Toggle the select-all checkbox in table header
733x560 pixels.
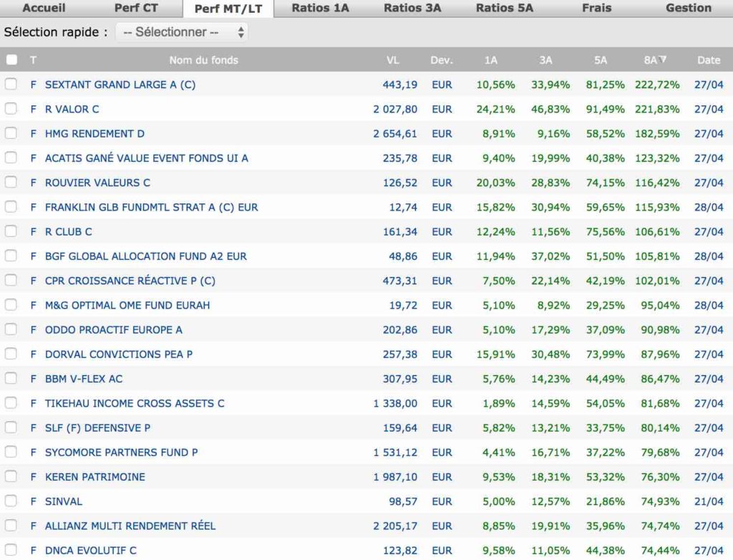(11, 60)
